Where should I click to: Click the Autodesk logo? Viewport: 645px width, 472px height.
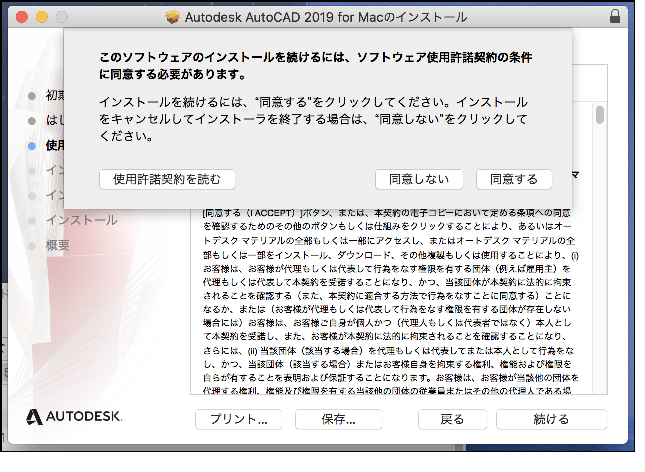point(74,416)
